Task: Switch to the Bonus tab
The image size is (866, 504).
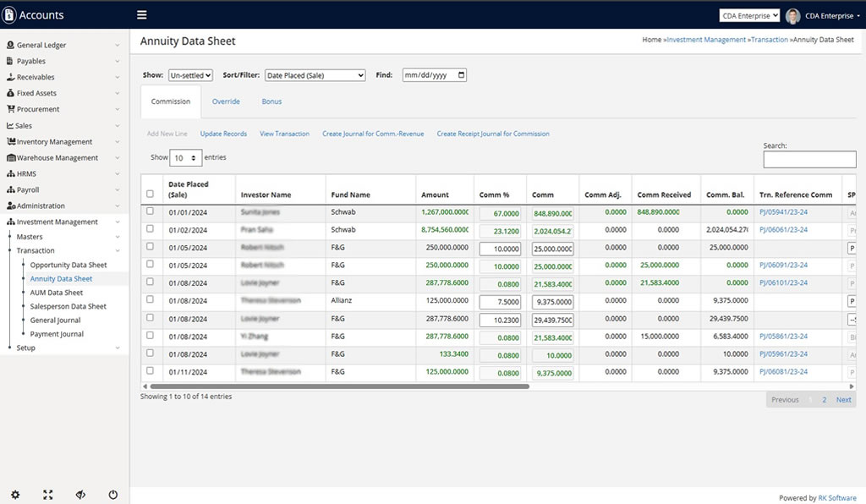Action: pyautogui.click(x=271, y=101)
